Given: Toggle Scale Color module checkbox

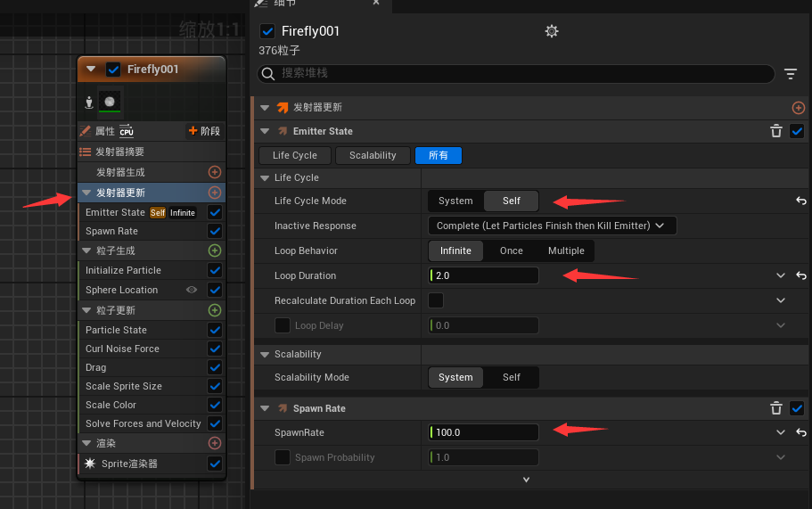Looking at the screenshot, I should coord(215,405).
